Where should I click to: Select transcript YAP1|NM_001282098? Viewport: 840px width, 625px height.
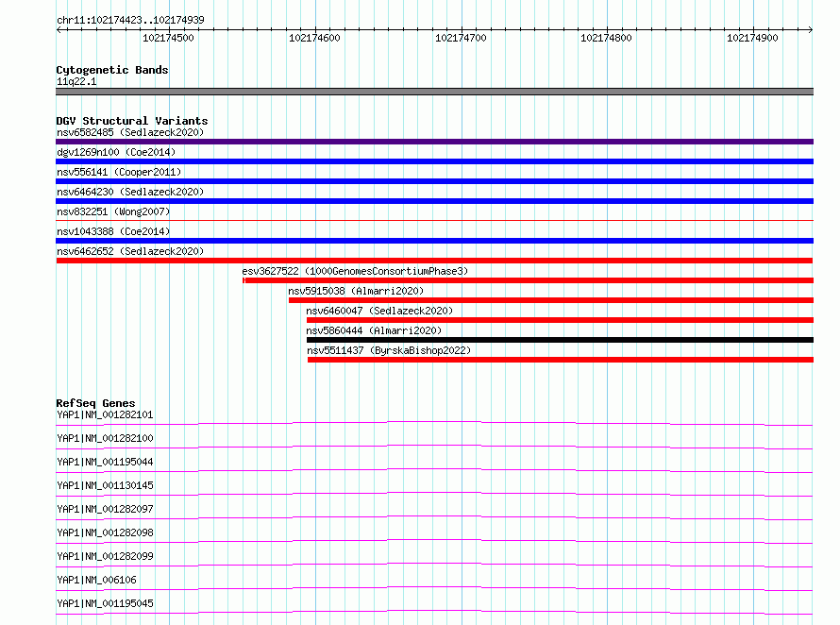[105, 532]
